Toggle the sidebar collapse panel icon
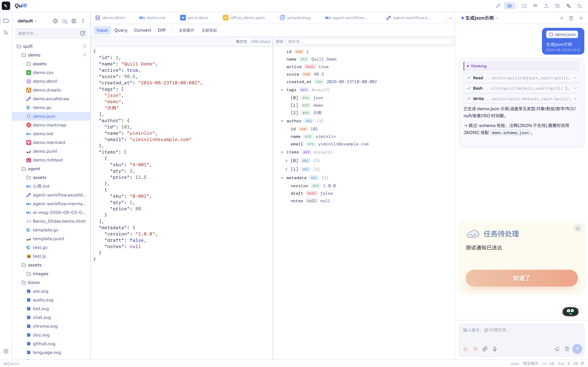This screenshot has width=588, height=367. 74,21
